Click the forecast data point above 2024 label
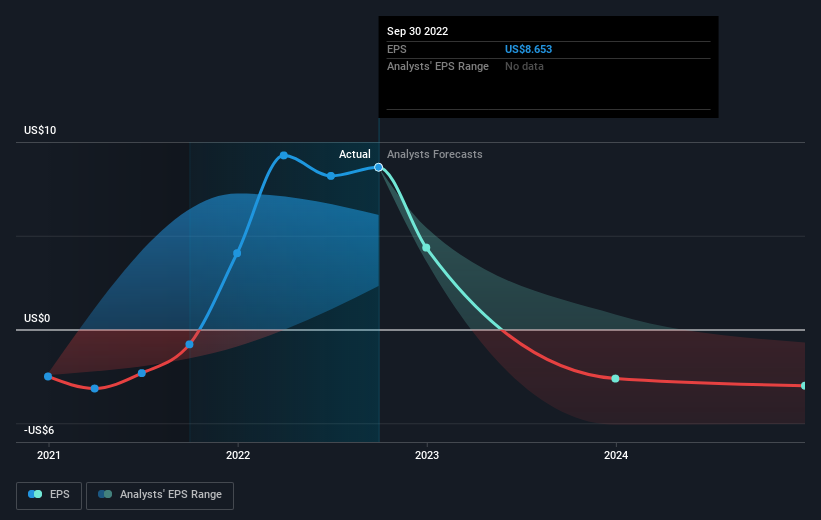Image resolution: width=821 pixels, height=520 pixels. tap(616, 379)
